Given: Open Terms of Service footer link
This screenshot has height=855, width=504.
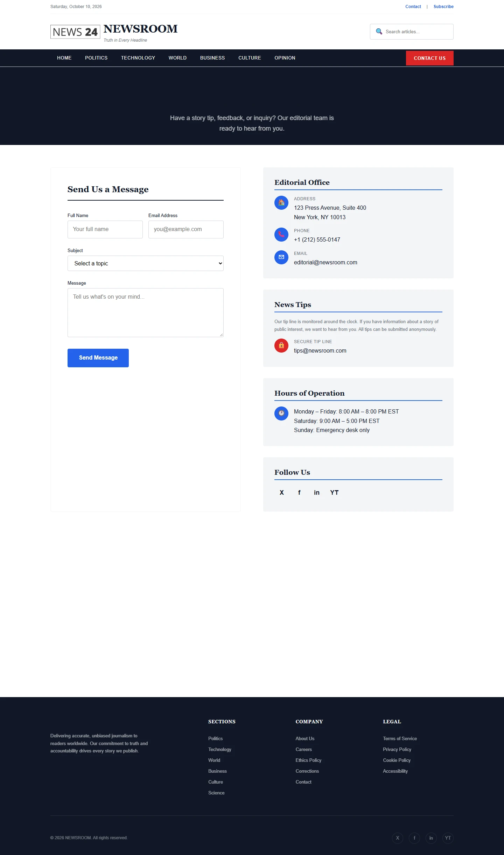Looking at the screenshot, I should (x=400, y=738).
